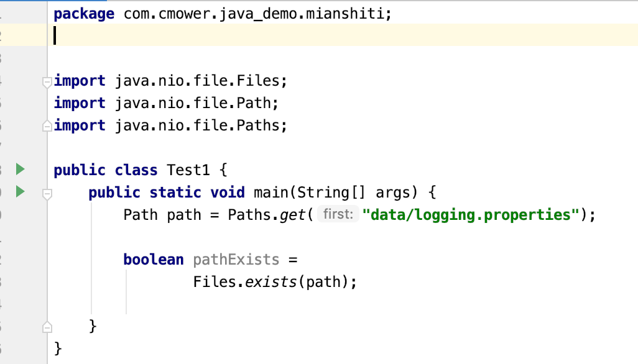Collapse the import block fold marker at Files import
Image resolution: width=638 pixels, height=364 pixels.
[x=47, y=82]
